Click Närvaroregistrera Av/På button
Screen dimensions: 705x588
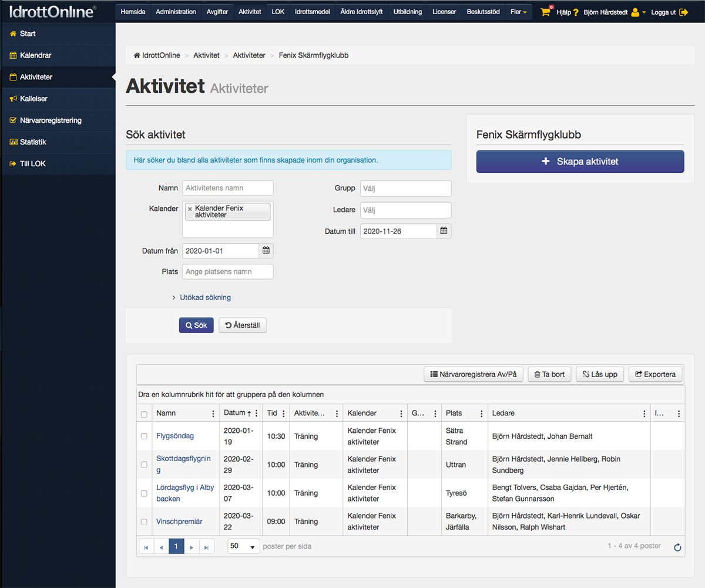click(474, 374)
